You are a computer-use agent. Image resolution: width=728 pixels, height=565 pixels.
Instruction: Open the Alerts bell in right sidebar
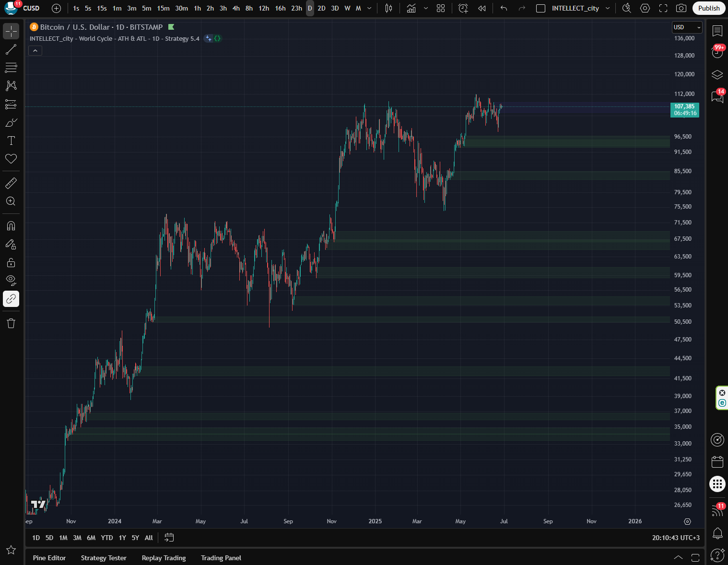tap(717, 533)
